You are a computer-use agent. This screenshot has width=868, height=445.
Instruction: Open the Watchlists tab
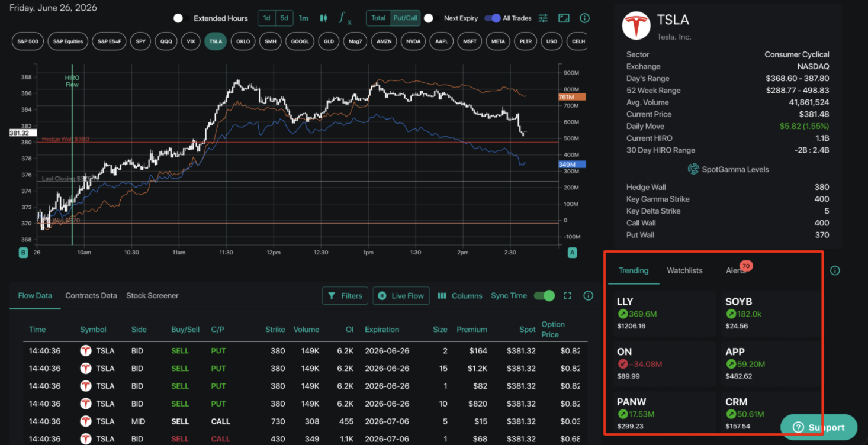(684, 270)
